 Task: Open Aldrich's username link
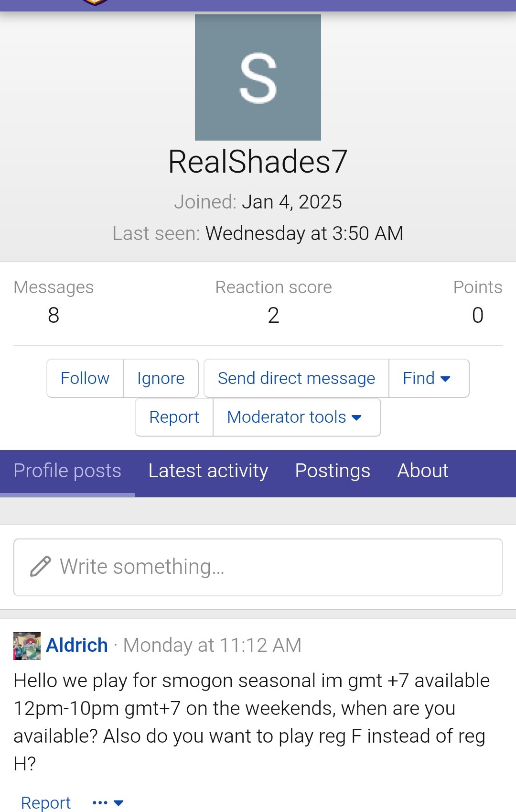click(x=77, y=645)
